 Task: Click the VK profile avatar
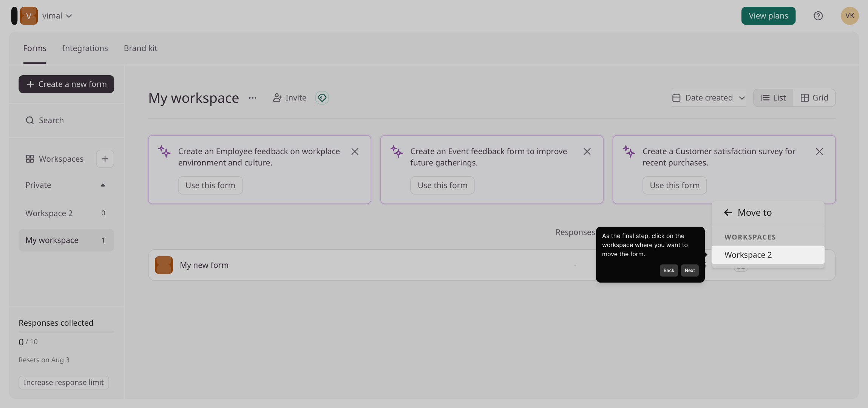pos(849,16)
